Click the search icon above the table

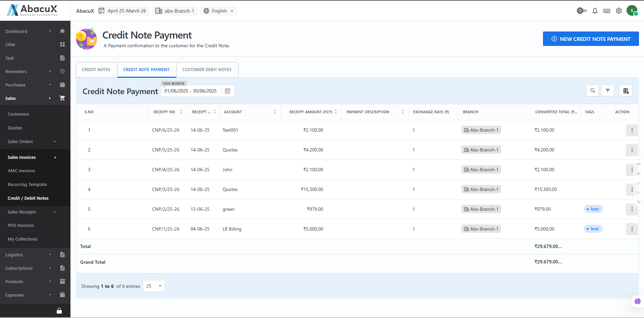[x=592, y=91]
